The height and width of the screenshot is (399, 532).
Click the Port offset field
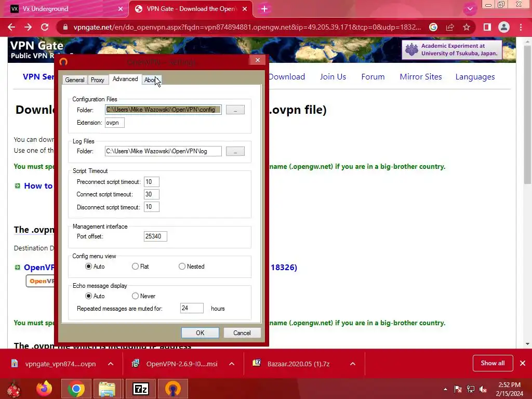[155, 236]
